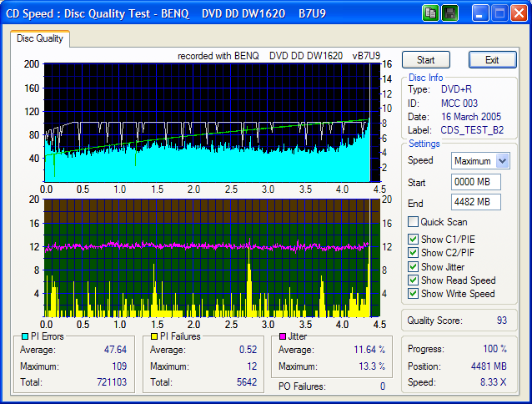Click the cyan PI Errors legend swatch

(x=23, y=337)
